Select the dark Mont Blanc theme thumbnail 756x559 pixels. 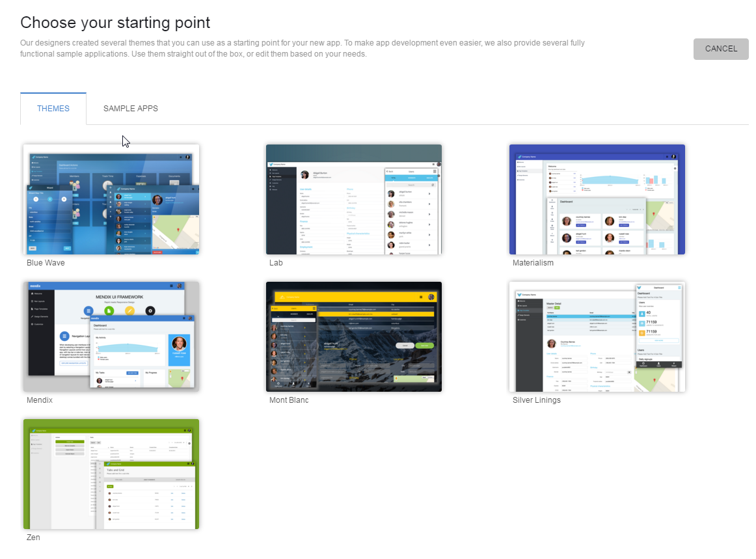[x=354, y=336]
